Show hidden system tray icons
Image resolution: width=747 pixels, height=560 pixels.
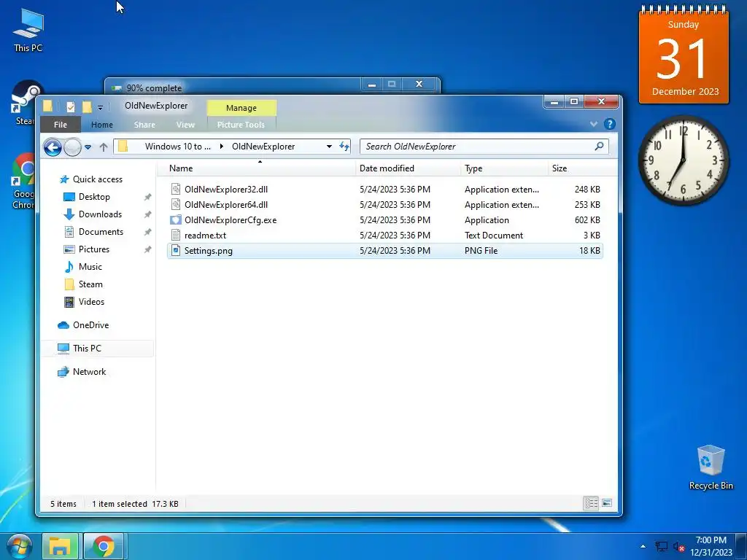643,546
